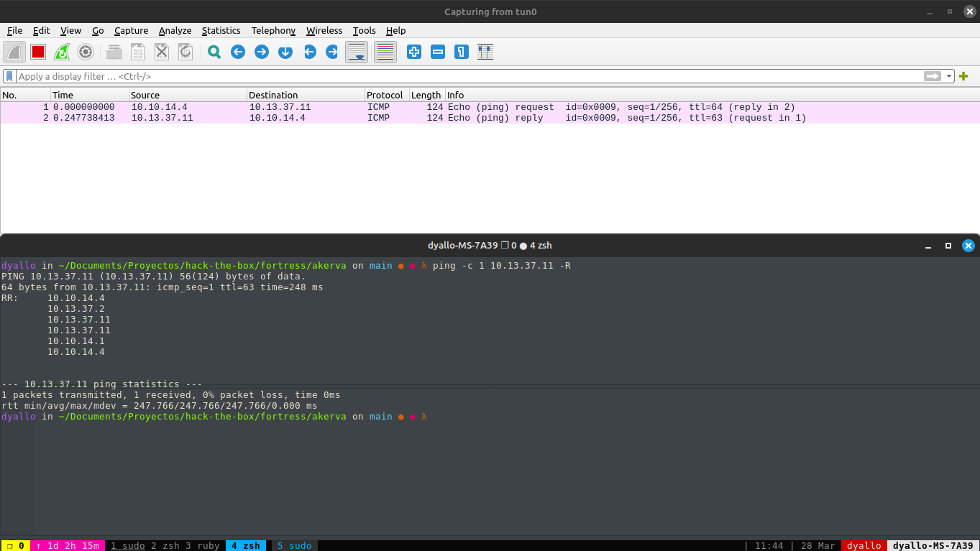The width and height of the screenshot is (980, 551).
Task: Click the save capture file icon
Action: tap(138, 52)
